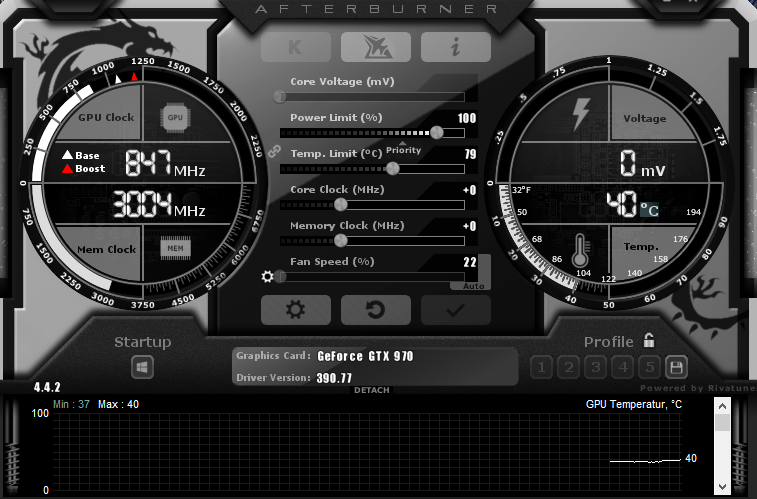Viewport: 757px width, 499px height.
Task: Click the GPU Temperatur graph title
Action: [634, 404]
